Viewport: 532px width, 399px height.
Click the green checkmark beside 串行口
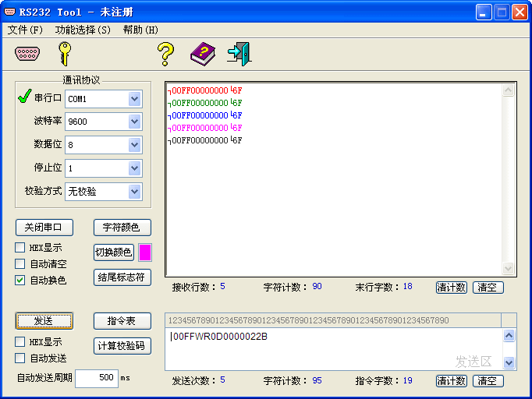25,97
